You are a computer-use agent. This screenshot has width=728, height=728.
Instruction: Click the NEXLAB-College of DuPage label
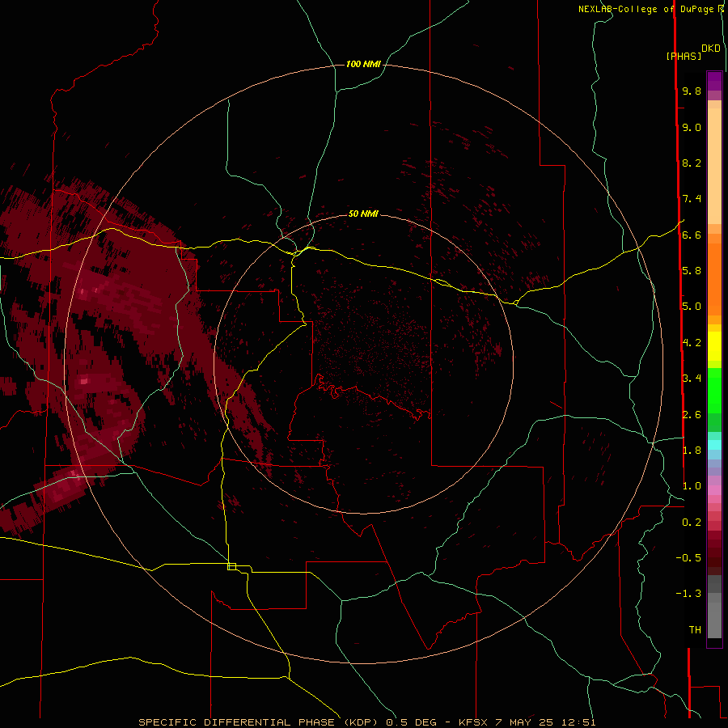645,9
